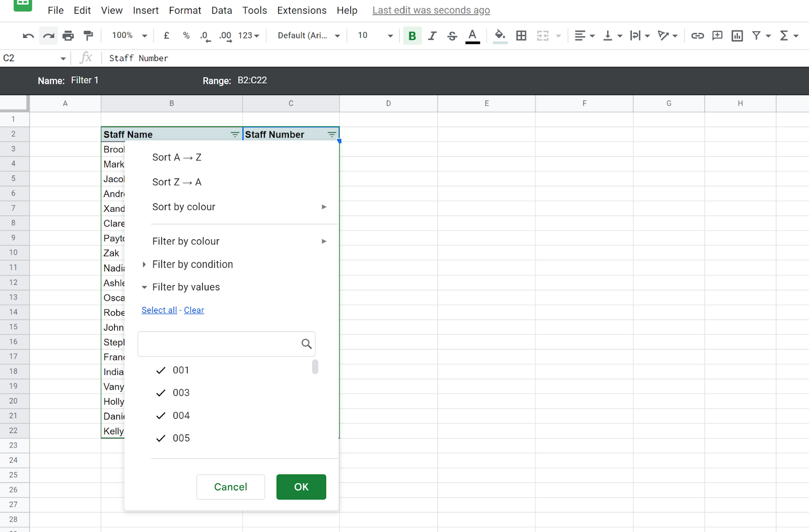Screen dimensions: 809x532
Task: Open the font size 10 dropdown
Action: (x=375, y=35)
